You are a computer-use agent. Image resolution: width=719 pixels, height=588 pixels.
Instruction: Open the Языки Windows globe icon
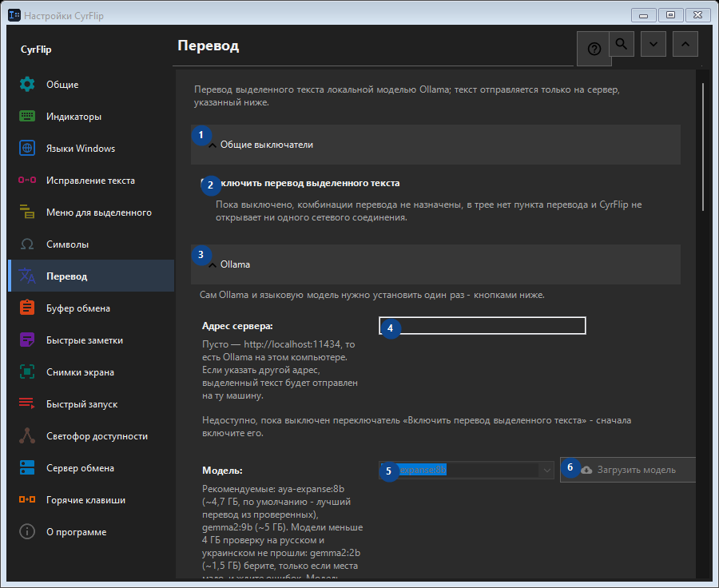[27, 149]
